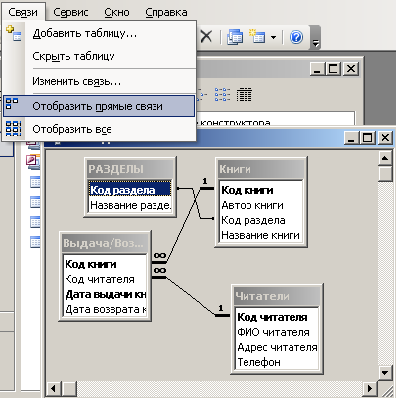Screen dimensions: 396x398
Task: Close the database window behind
Action: coord(351,69)
